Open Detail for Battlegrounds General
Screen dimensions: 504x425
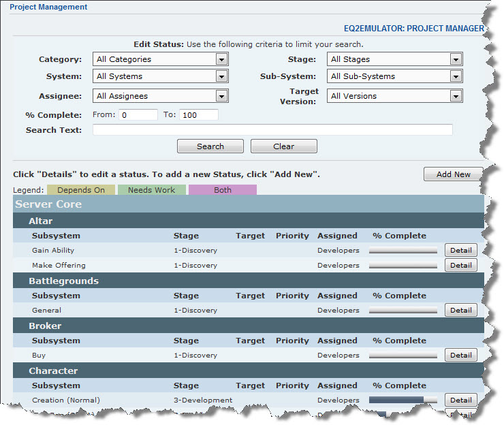[460, 311]
